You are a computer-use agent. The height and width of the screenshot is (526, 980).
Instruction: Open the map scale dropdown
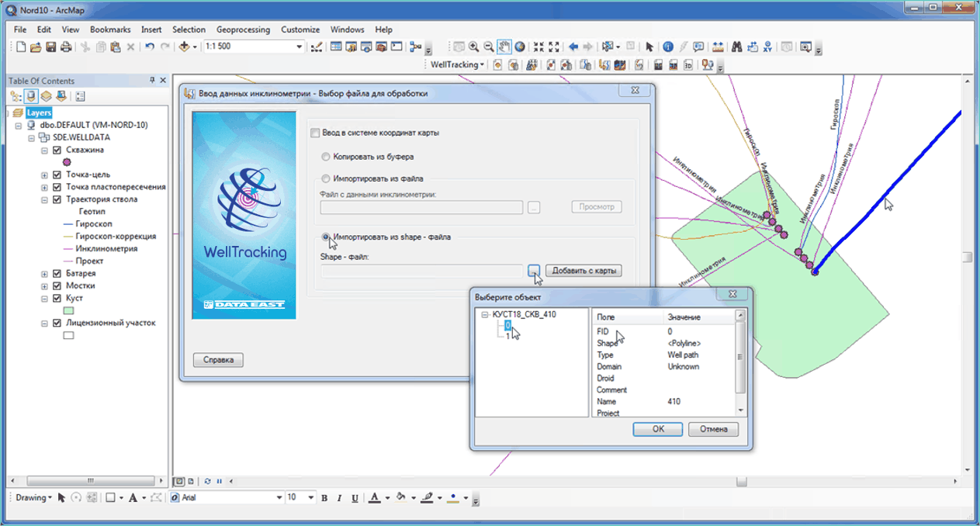point(300,47)
